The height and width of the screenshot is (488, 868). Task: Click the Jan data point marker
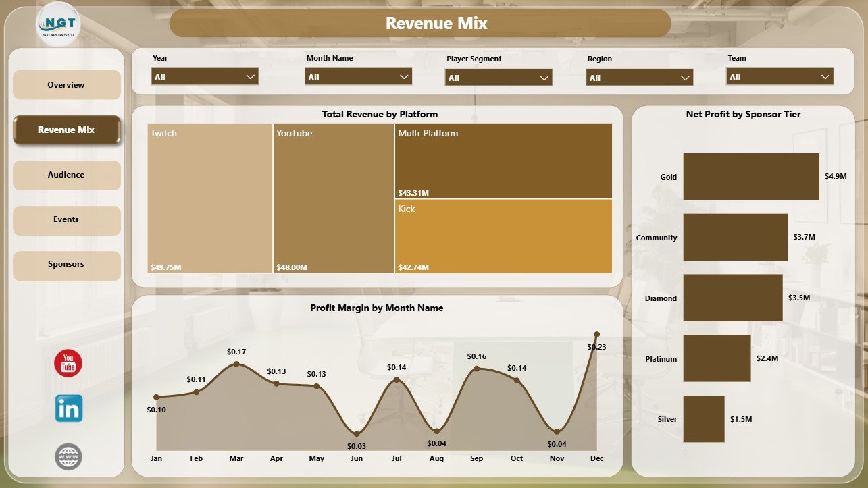click(157, 398)
